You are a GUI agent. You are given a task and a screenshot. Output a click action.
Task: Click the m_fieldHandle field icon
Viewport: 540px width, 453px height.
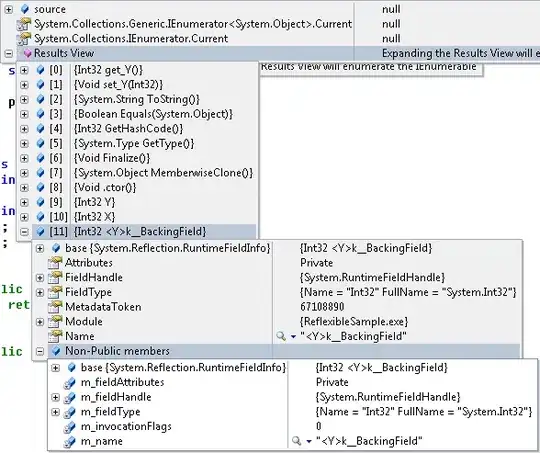70,398
